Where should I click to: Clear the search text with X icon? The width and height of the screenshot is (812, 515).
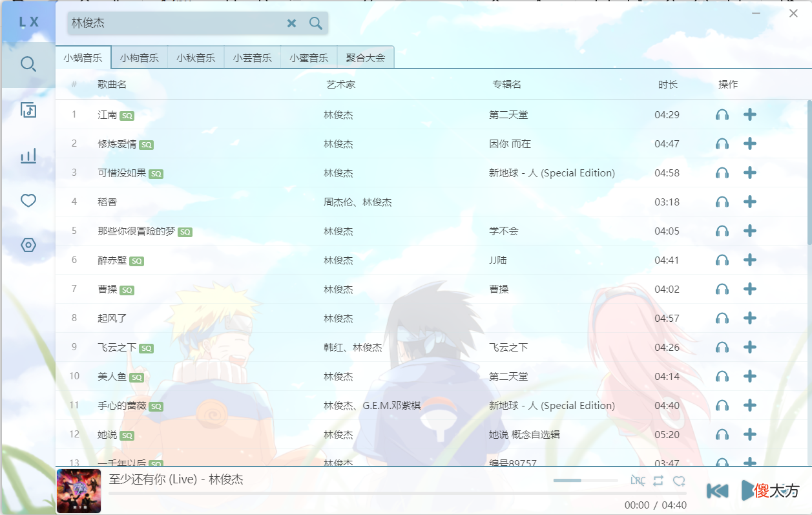[291, 23]
